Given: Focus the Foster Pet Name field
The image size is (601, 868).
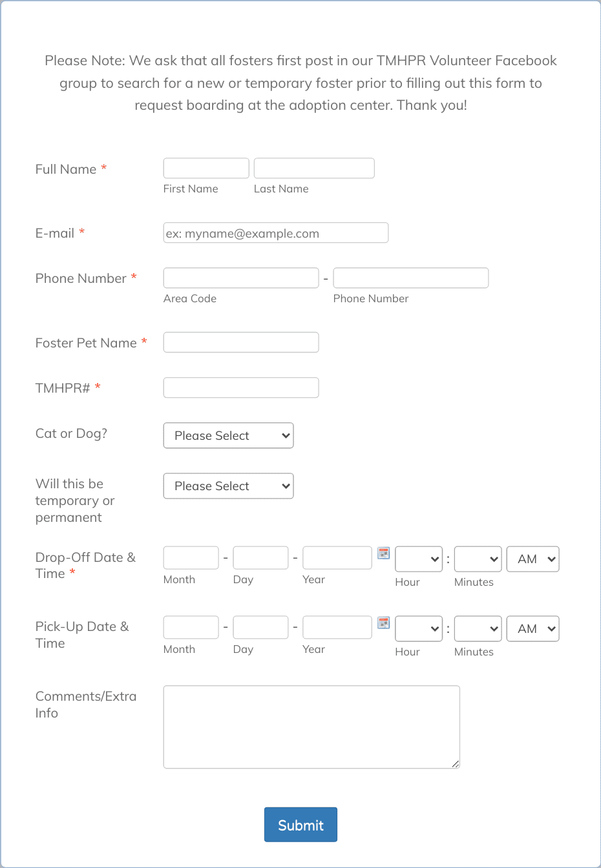Looking at the screenshot, I should point(241,342).
